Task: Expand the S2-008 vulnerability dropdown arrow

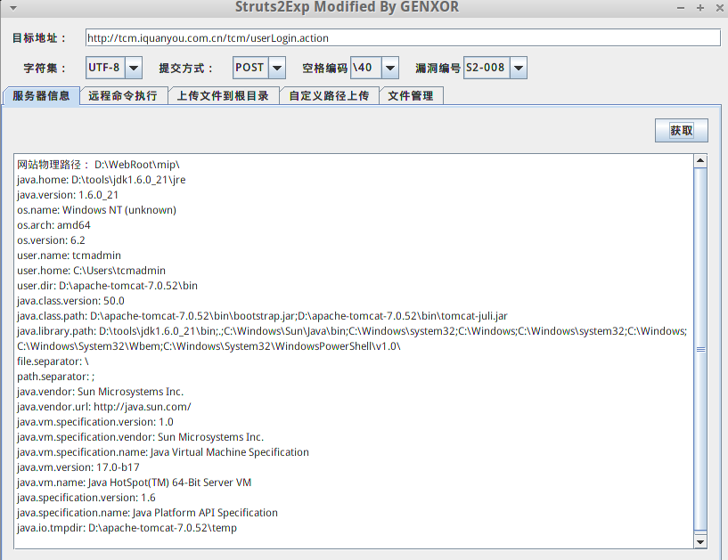Action: click(x=519, y=68)
